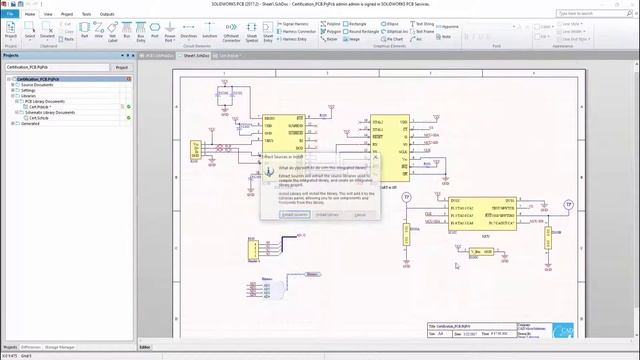The height and width of the screenshot is (360, 640).
Task: Insert an Image graphic element
Action: (x=351, y=39)
